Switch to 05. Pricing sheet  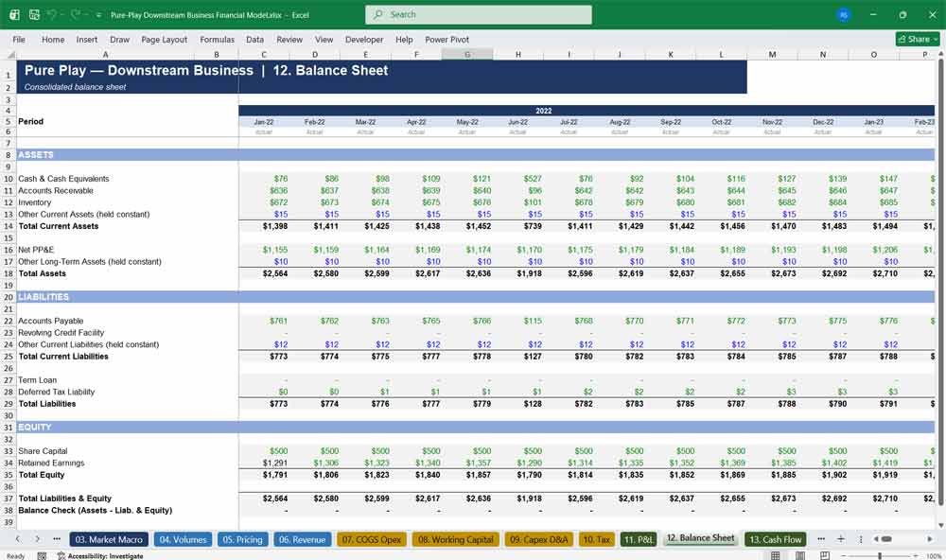tap(242, 539)
